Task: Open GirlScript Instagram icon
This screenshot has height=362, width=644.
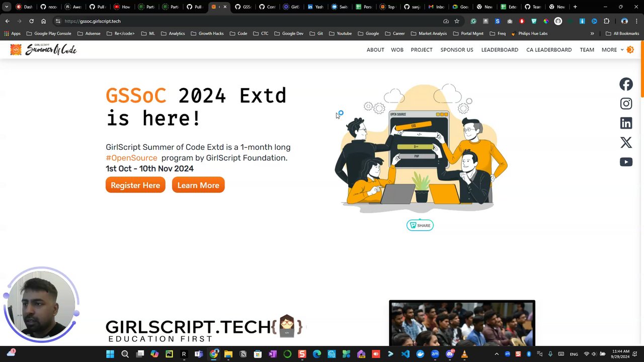Action: click(x=626, y=104)
